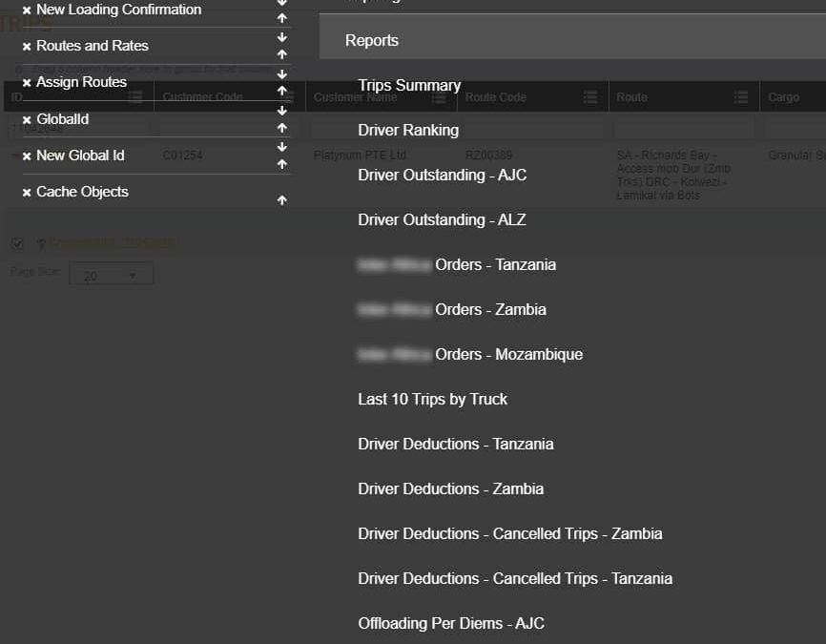The width and height of the screenshot is (826, 644).
Task: Remove the New Global Id item
Action: coord(27,156)
